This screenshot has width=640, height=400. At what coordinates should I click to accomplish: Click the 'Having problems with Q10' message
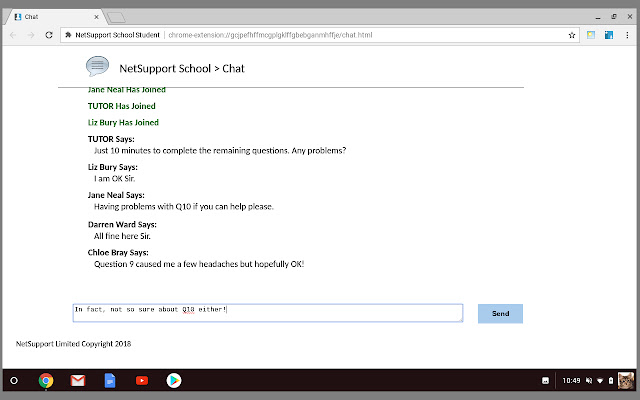tap(184, 207)
